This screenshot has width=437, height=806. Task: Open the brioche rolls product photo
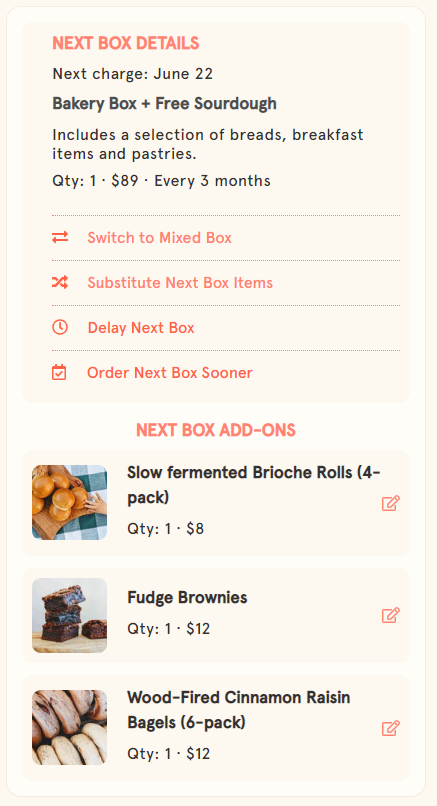click(x=69, y=502)
